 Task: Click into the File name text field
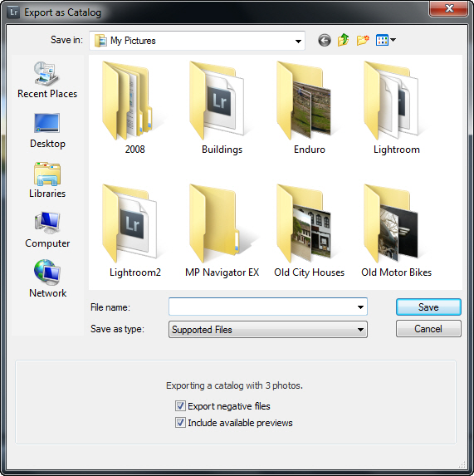[x=262, y=307]
